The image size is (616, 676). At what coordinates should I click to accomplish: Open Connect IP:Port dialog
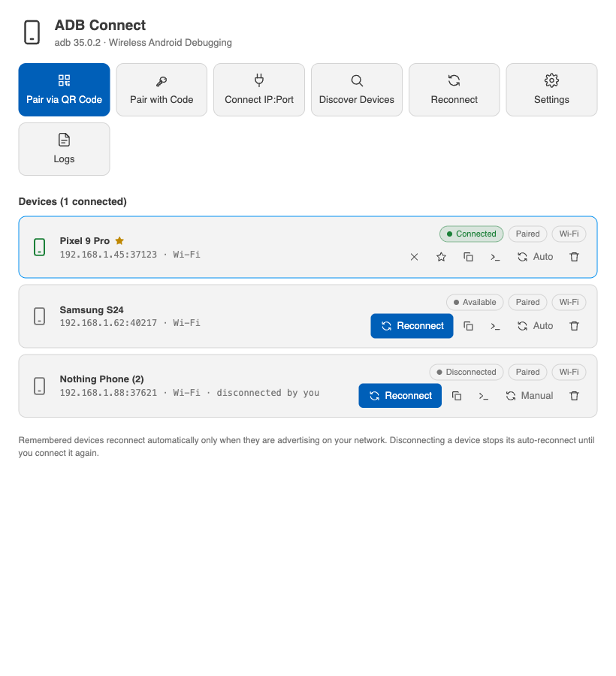(259, 89)
